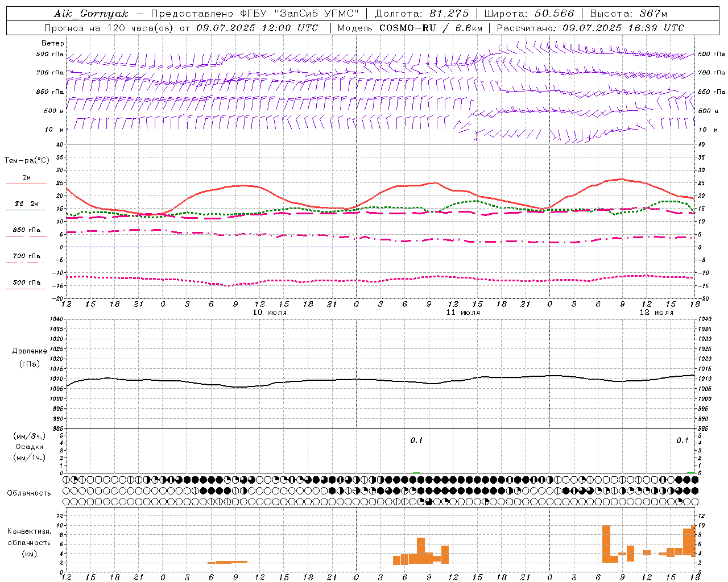
Task: Click the '10 июля' date label
Action: pyautogui.click(x=270, y=313)
